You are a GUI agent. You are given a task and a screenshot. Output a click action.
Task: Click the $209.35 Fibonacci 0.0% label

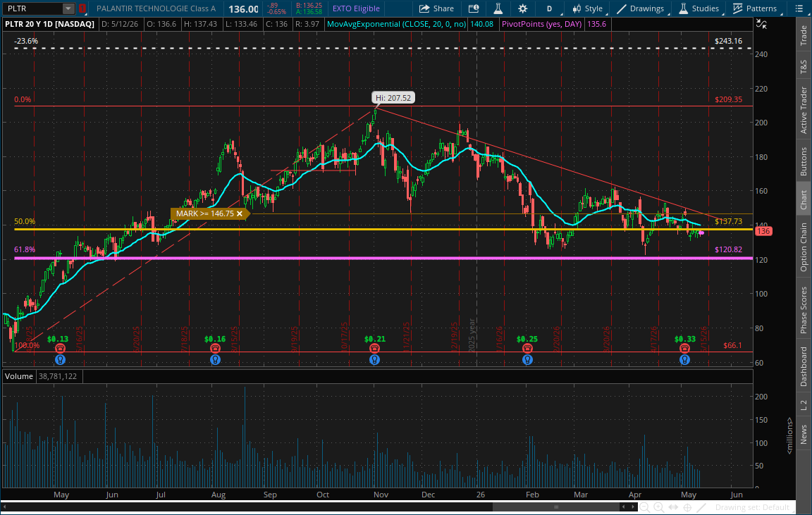(x=728, y=99)
